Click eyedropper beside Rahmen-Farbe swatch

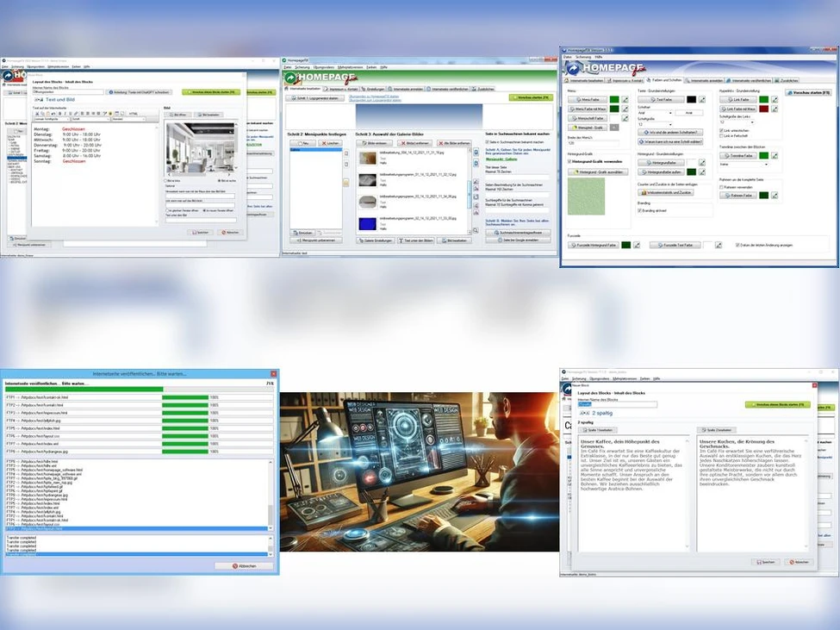tap(775, 196)
